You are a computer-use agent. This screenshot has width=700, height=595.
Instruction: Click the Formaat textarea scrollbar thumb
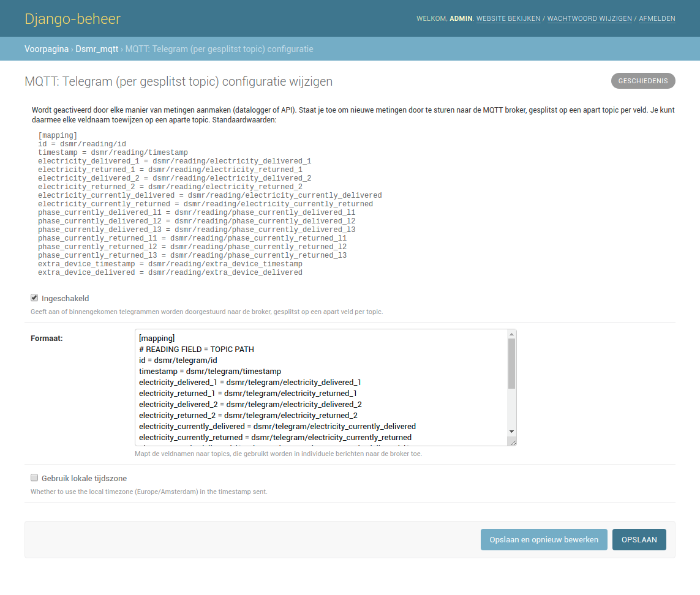coord(511,364)
